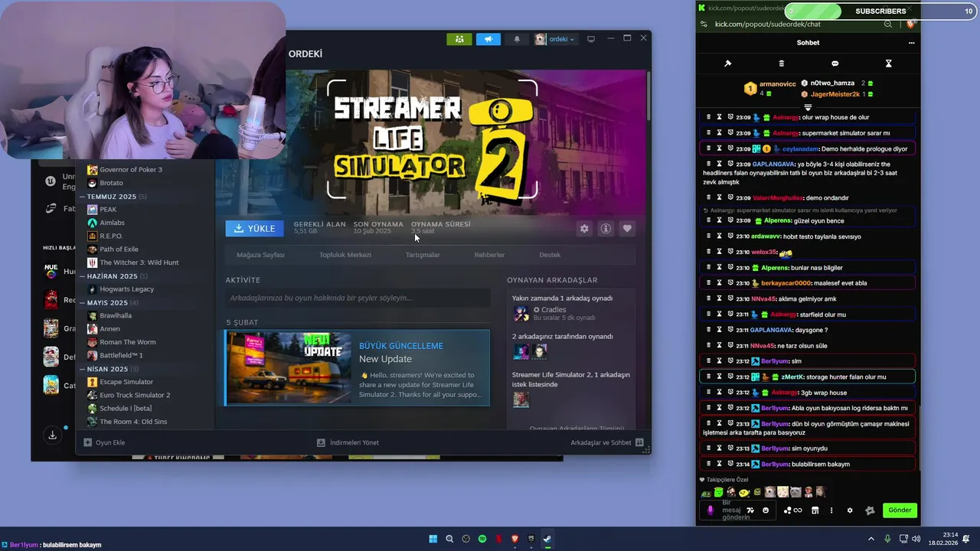Collapse NİSAN 2025 library group
The height and width of the screenshot is (551, 980).
(107, 369)
